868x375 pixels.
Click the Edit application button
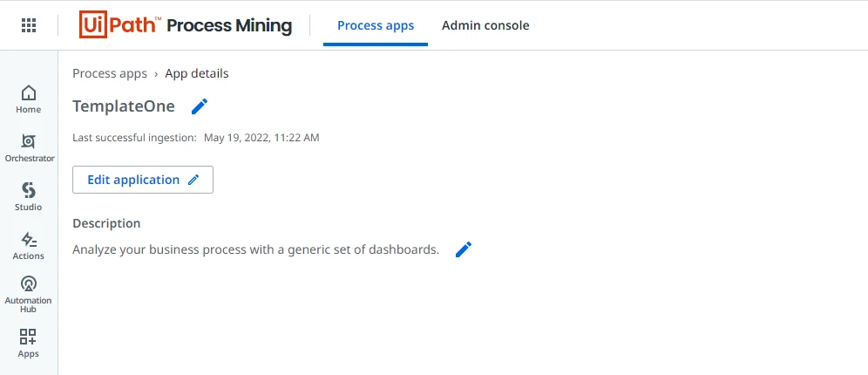click(x=143, y=180)
